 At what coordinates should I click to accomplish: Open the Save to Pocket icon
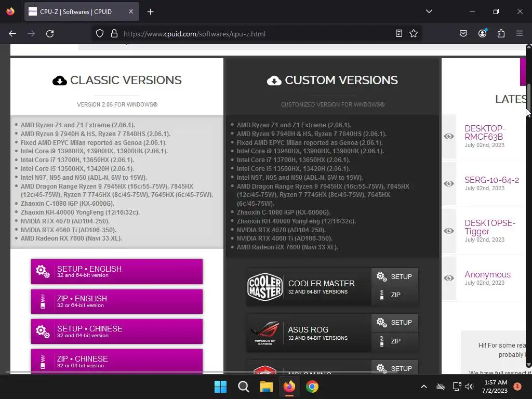(x=463, y=33)
